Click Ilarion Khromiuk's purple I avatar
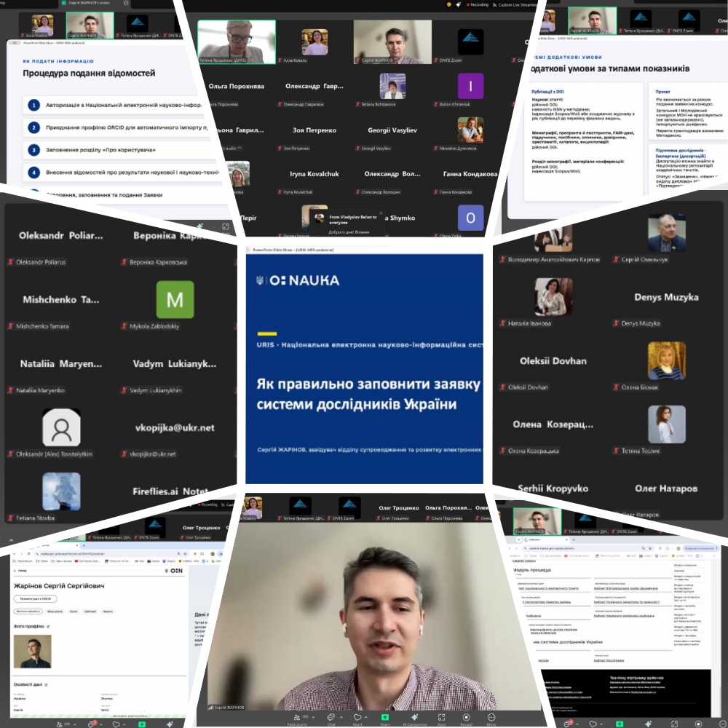Viewport: 728px width, 728px height. pyautogui.click(x=470, y=86)
